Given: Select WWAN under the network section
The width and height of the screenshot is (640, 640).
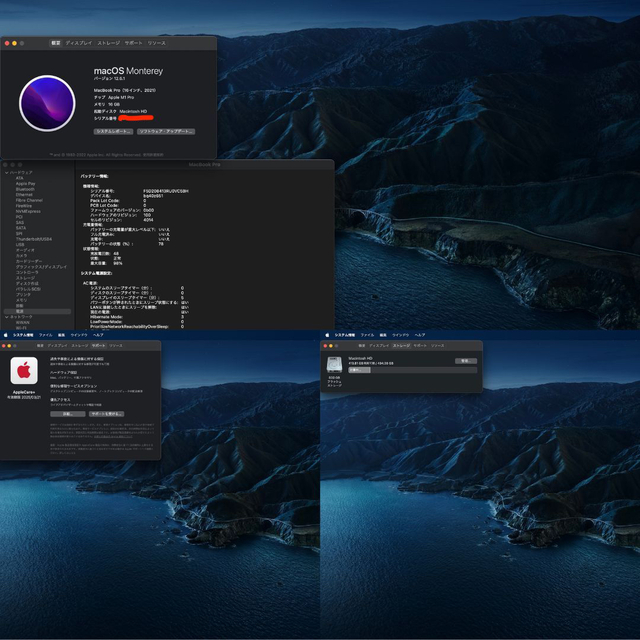Looking at the screenshot, I should (x=22, y=322).
